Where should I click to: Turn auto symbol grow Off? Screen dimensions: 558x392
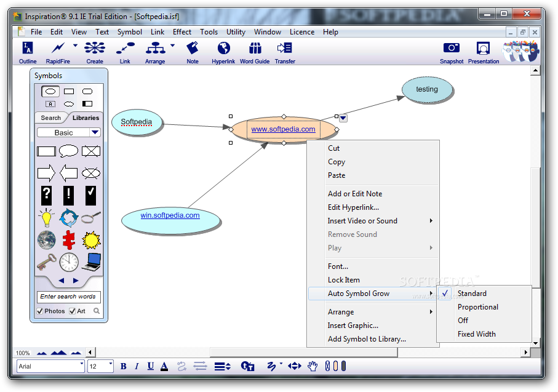pos(463,321)
